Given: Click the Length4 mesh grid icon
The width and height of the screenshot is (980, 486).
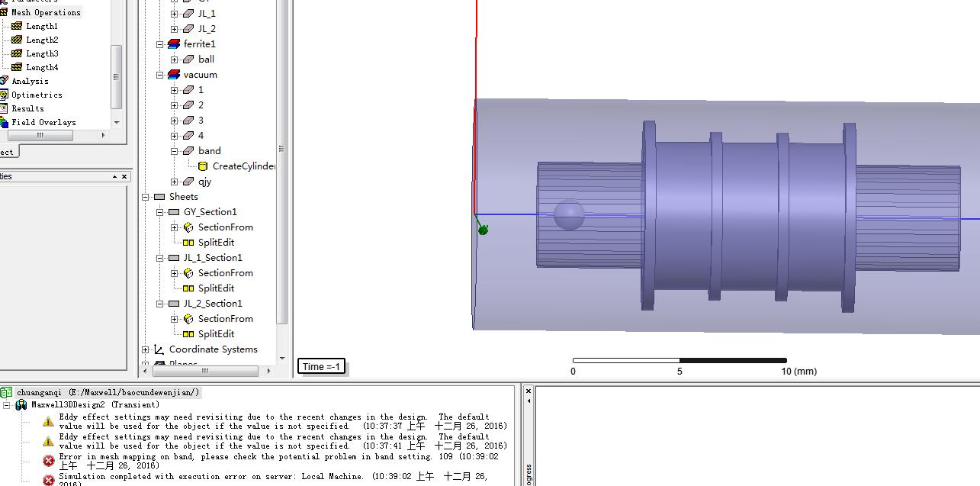Looking at the screenshot, I should (x=17, y=67).
